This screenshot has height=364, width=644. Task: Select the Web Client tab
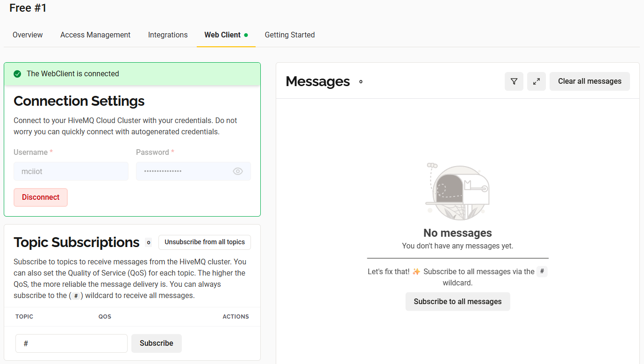click(222, 35)
